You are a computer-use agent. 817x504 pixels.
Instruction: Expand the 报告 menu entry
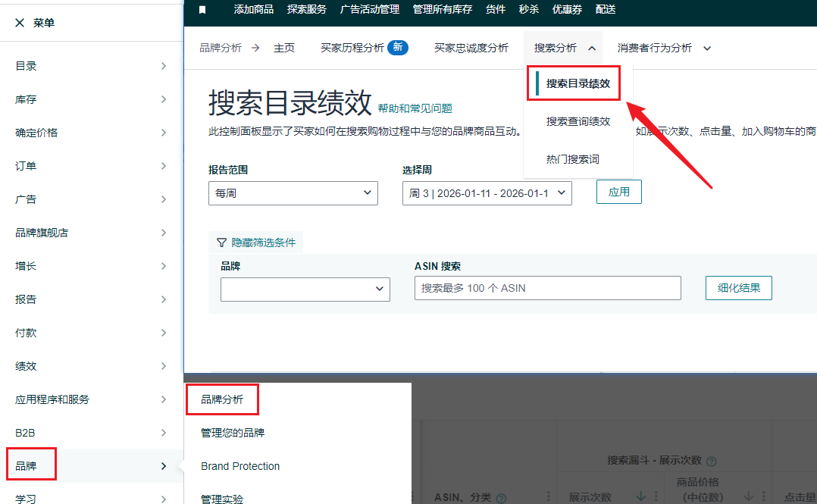[92, 299]
